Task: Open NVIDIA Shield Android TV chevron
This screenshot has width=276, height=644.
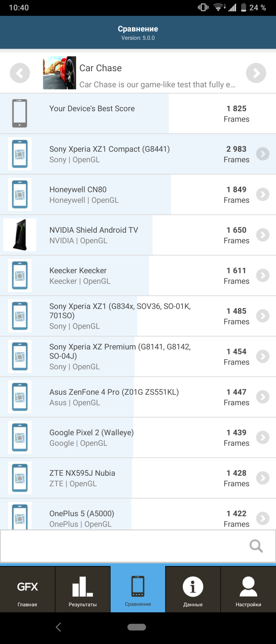Action: click(x=262, y=235)
